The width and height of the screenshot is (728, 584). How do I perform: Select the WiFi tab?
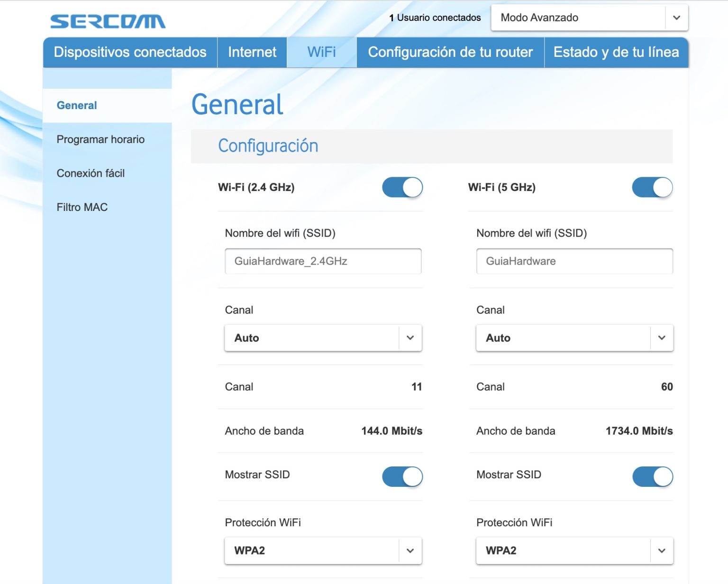click(321, 52)
